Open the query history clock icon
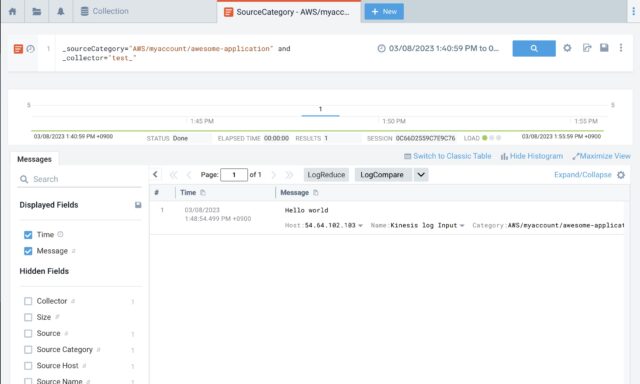 (x=31, y=49)
